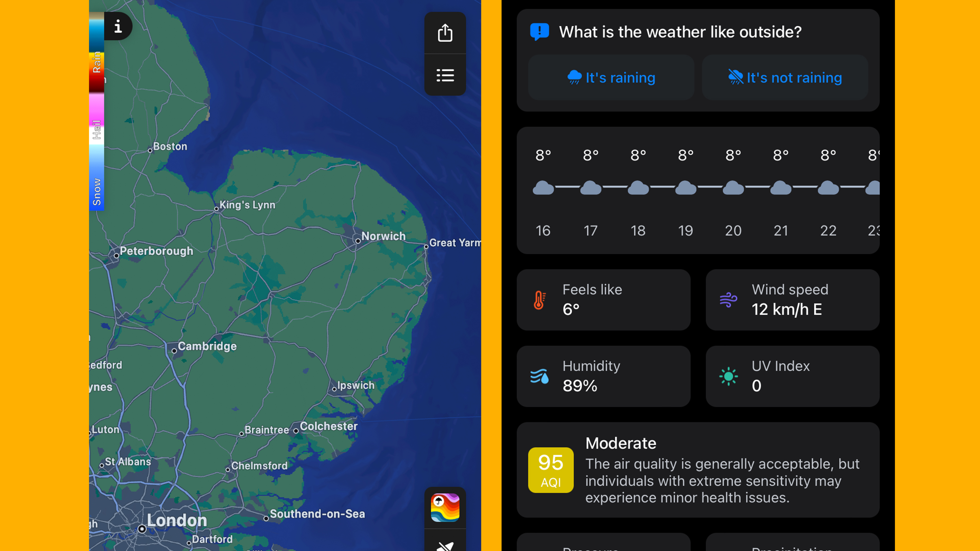
Task: Scroll the hourly forecast timeline
Action: tap(700, 192)
